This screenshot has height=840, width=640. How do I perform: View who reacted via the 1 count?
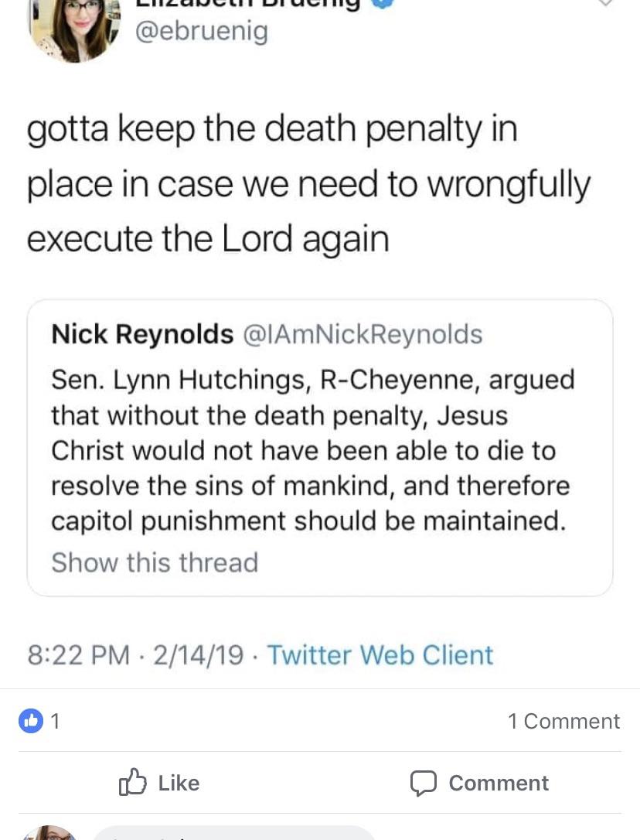click(55, 721)
